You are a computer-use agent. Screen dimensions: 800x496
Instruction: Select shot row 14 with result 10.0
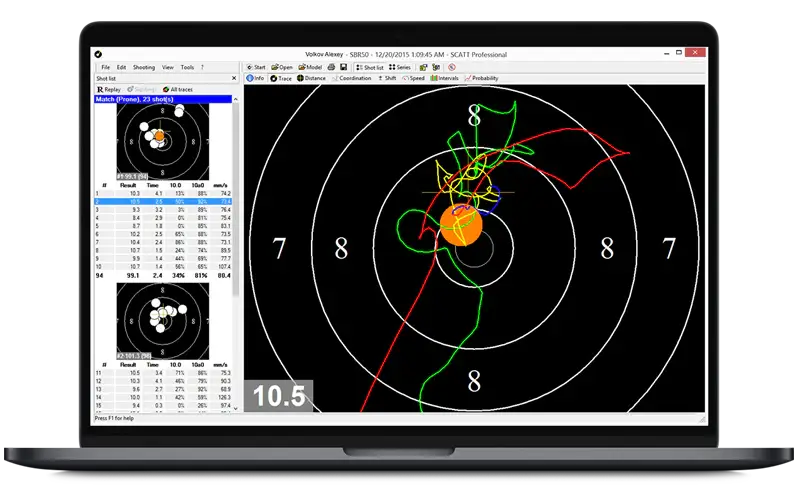pos(163,398)
